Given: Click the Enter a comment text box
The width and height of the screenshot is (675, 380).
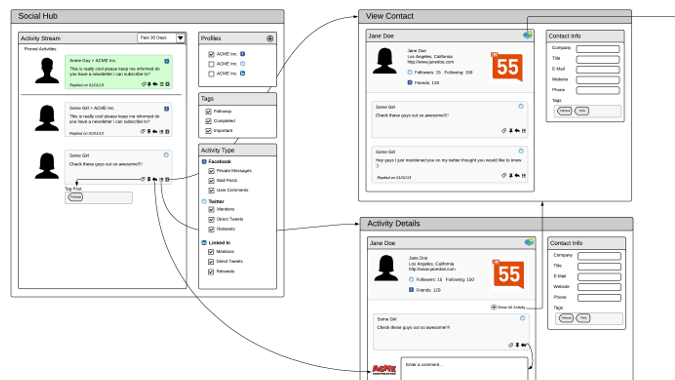Looking at the screenshot, I should tap(464, 368).
